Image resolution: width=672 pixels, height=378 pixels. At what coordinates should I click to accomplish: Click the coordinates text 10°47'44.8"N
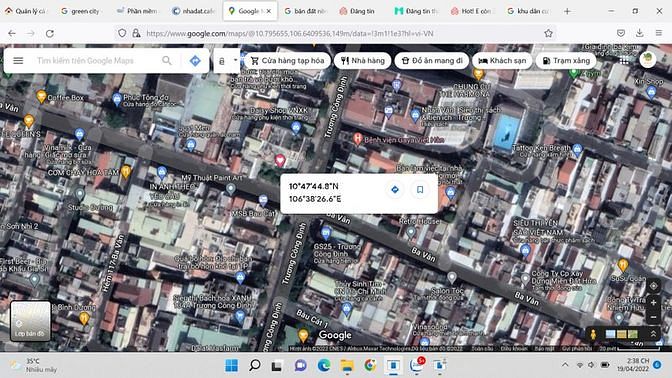(x=313, y=186)
